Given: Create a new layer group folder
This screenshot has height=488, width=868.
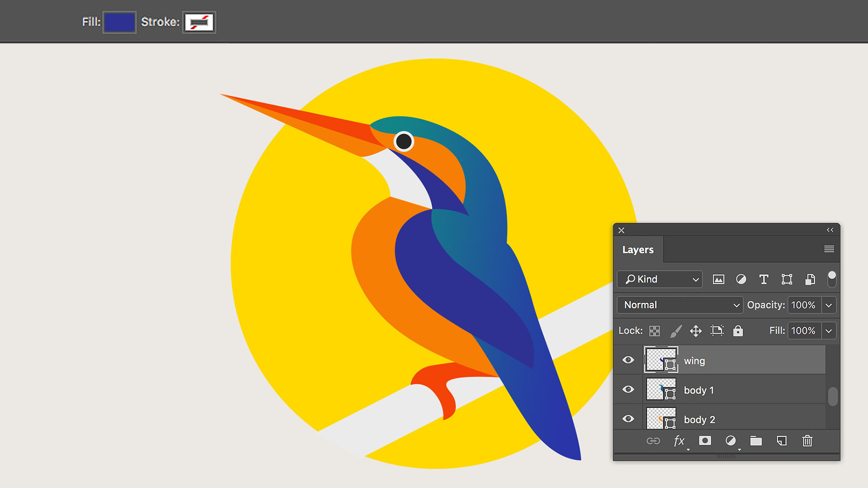Looking at the screenshot, I should coord(756,441).
